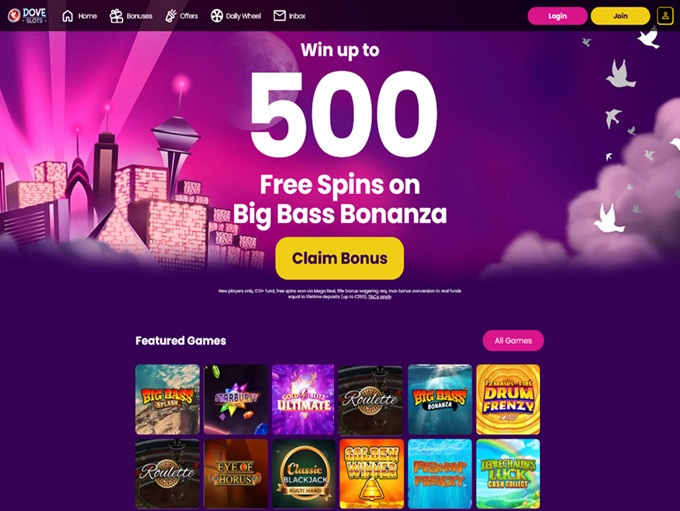Click the user profile icon
This screenshot has height=511, width=680.
click(665, 16)
